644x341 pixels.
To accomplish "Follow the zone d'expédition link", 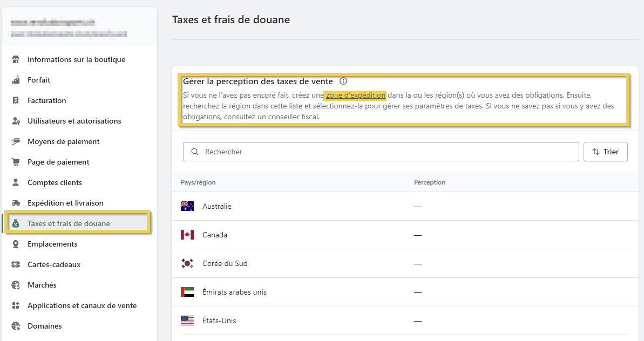I will pos(356,96).
